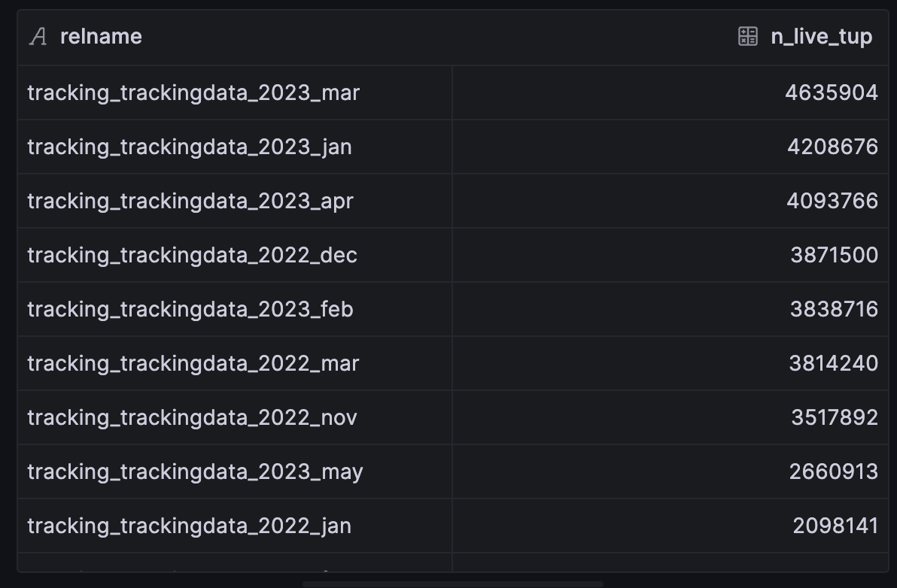Click the horizontal scrollbar below the table
897x588 pixels.
point(452,584)
